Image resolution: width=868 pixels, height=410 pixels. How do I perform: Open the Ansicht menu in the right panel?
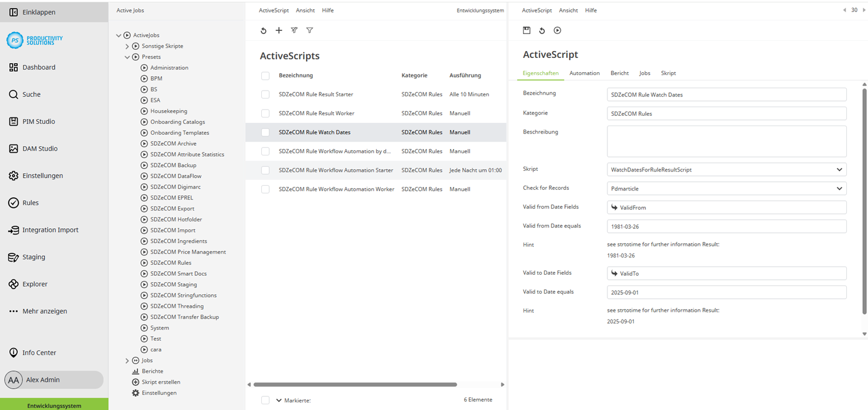(x=568, y=10)
